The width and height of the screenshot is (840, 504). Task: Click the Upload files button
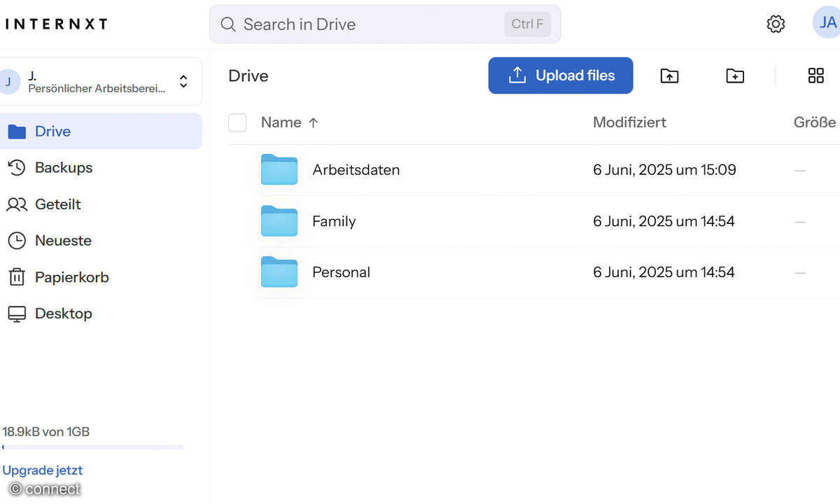pyautogui.click(x=560, y=76)
